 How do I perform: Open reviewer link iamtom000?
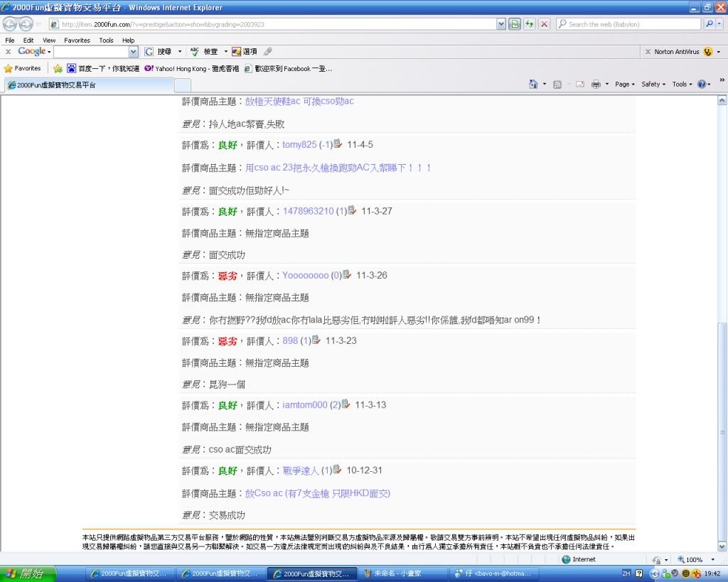click(305, 405)
